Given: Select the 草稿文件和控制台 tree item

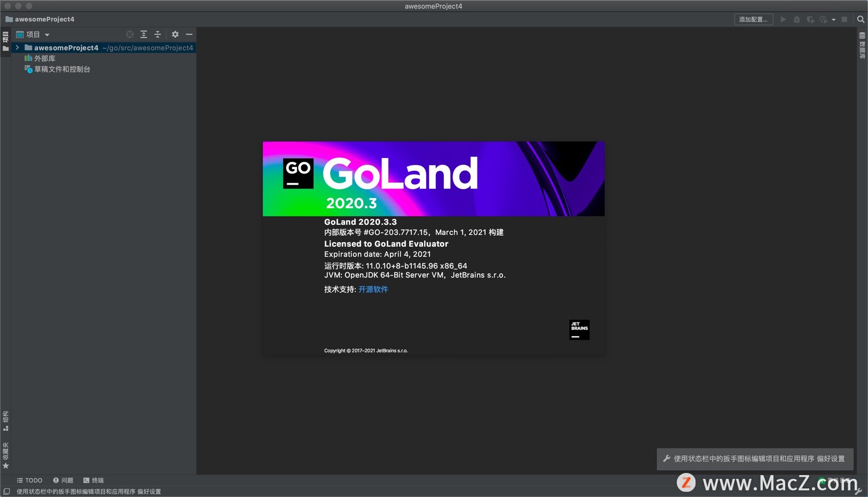Looking at the screenshot, I should [57, 69].
